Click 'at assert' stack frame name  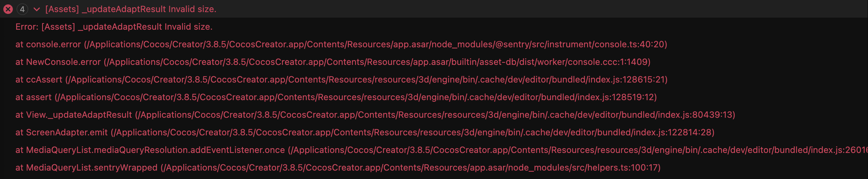point(33,97)
